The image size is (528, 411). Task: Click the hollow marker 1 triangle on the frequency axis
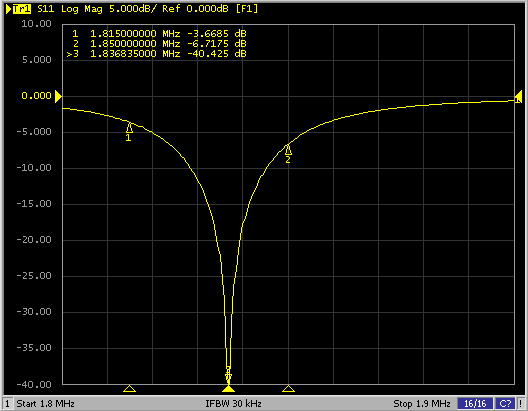pyautogui.click(x=129, y=389)
